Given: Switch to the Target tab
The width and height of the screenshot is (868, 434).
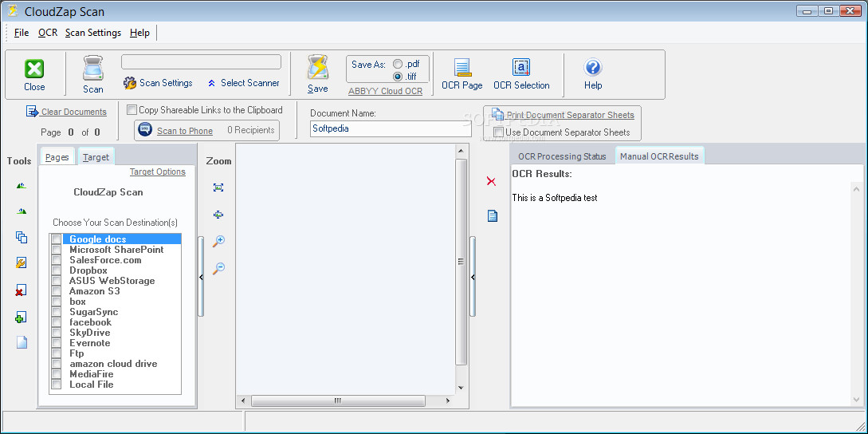Looking at the screenshot, I should (96, 157).
